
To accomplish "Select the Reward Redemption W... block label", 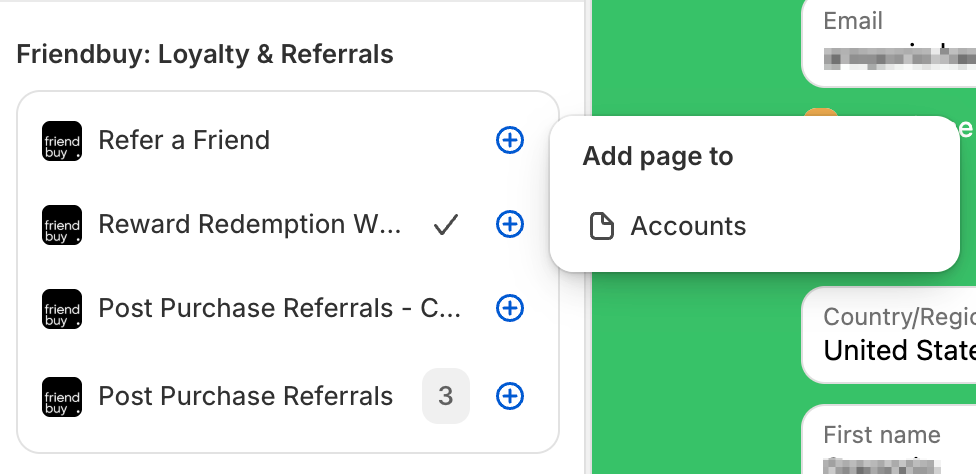I will coord(250,224).
